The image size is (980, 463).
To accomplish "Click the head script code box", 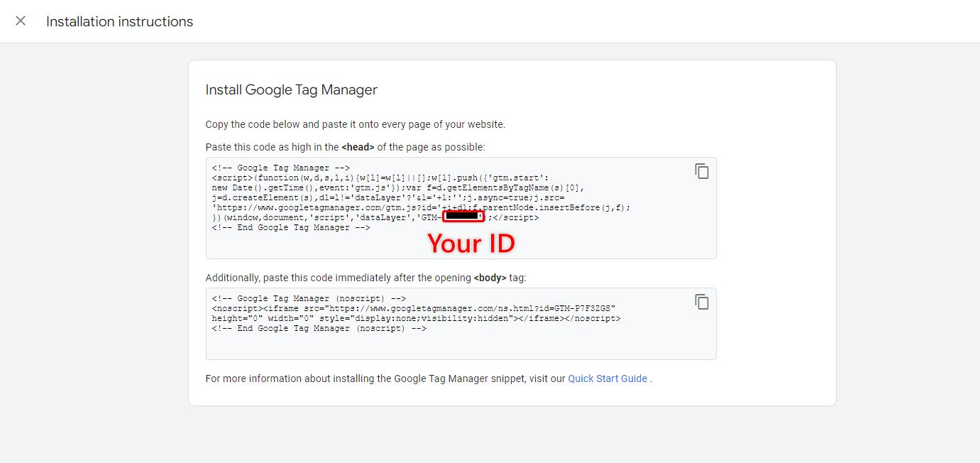I will (x=461, y=208).
